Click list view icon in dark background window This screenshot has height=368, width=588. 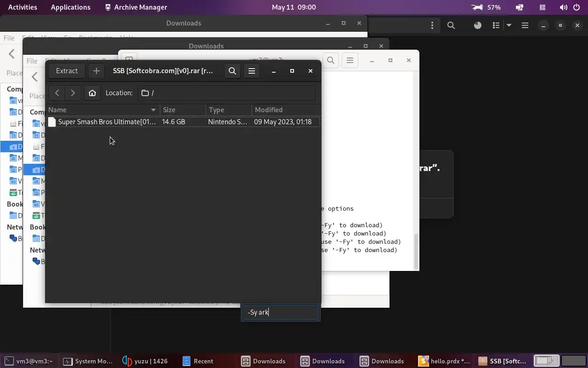[496, 26]
